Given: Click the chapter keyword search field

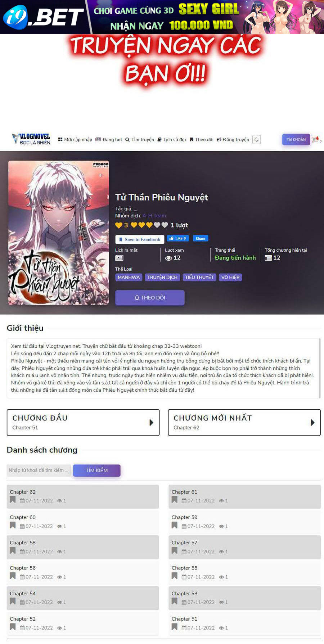Looking at the screenshot, I should click(x=39, y=470).
